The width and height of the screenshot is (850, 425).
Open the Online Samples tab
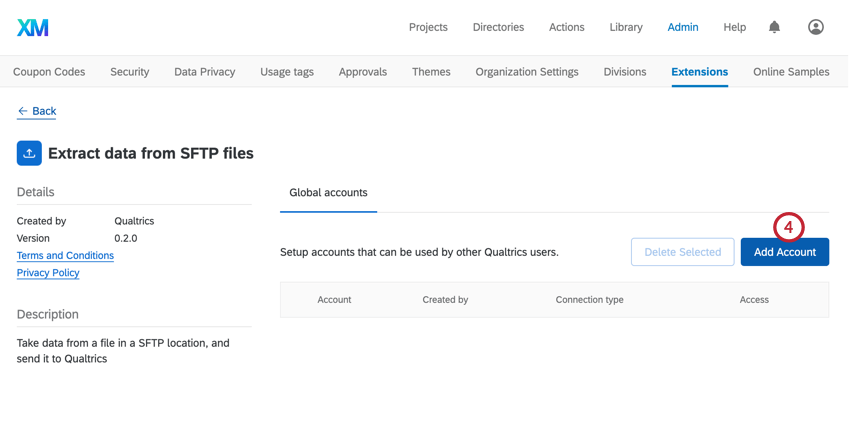791,72
